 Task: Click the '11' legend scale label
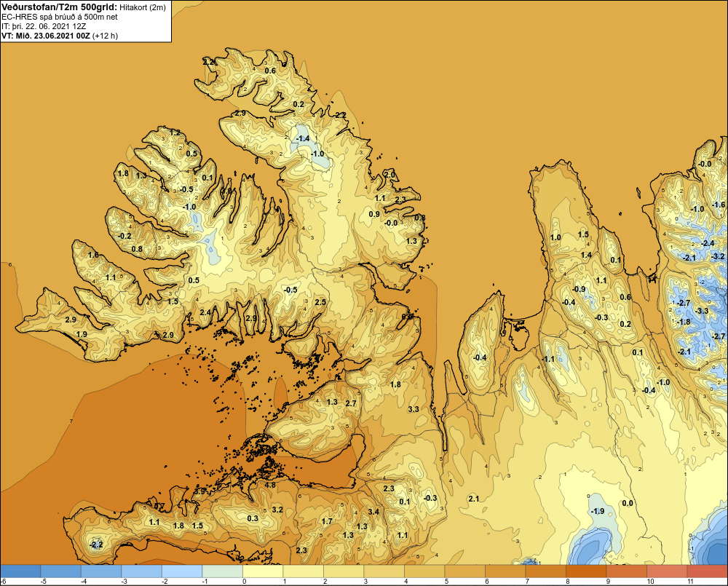click(x=690, y=582)
